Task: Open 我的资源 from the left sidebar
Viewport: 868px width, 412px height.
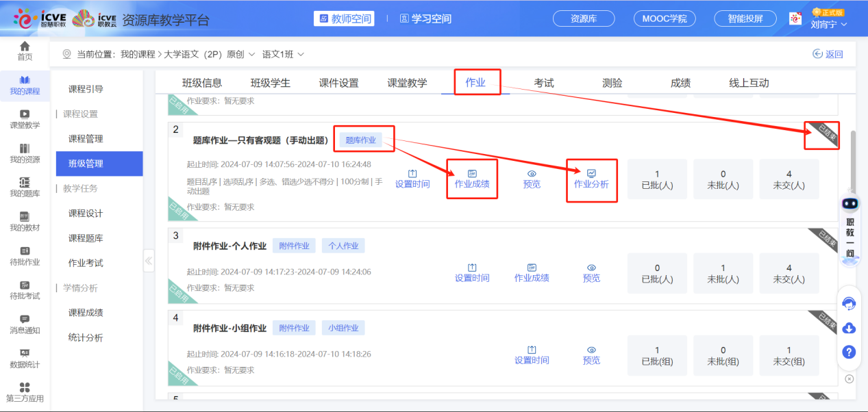Action: 24,152
